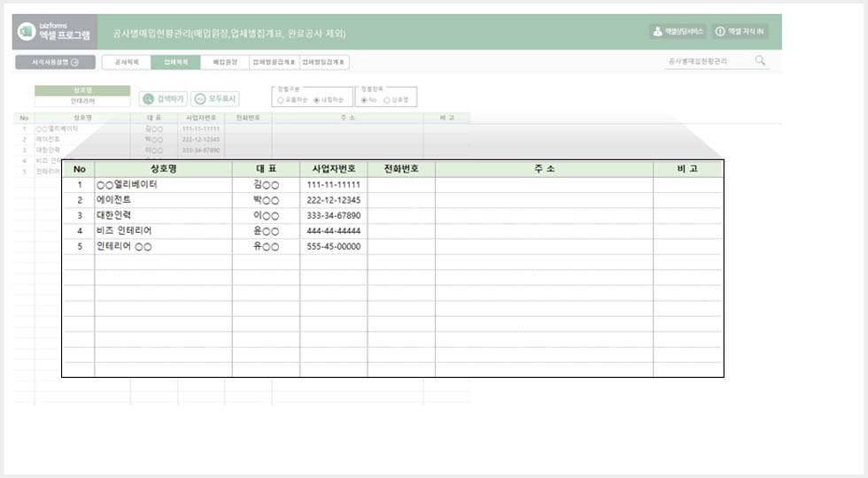
Task: Click representative 유○○ in the enlarged table
Action: pyautogui.click(x=267, y=247)
